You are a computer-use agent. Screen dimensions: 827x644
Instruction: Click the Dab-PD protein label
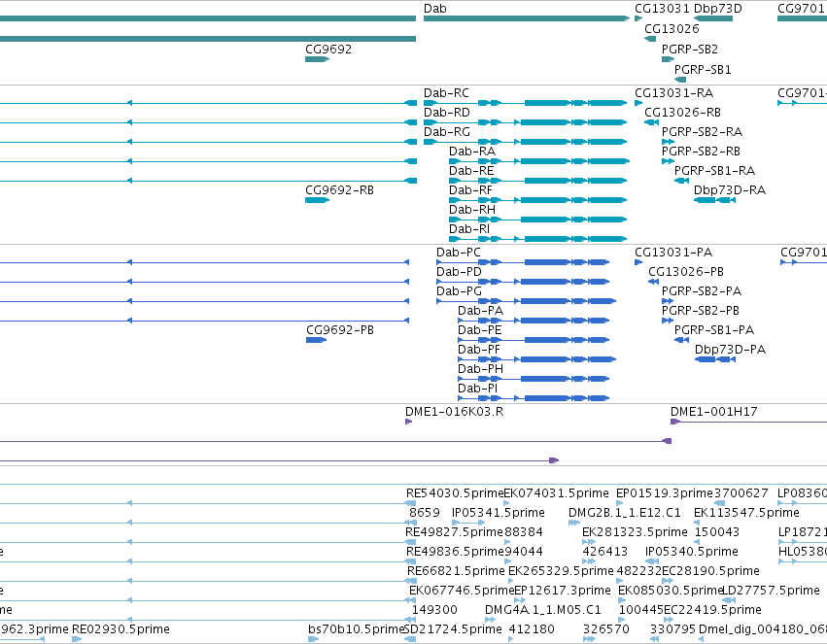click(x=459, y=272)
